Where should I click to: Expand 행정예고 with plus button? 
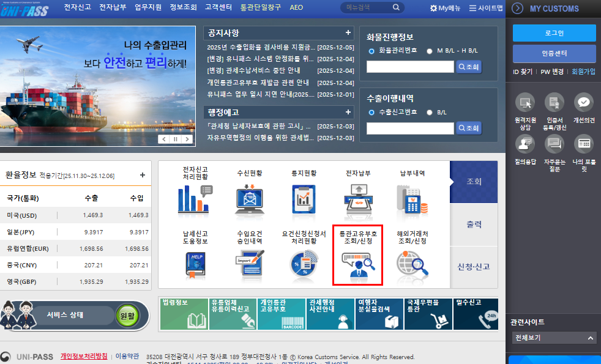pos(348,112)
